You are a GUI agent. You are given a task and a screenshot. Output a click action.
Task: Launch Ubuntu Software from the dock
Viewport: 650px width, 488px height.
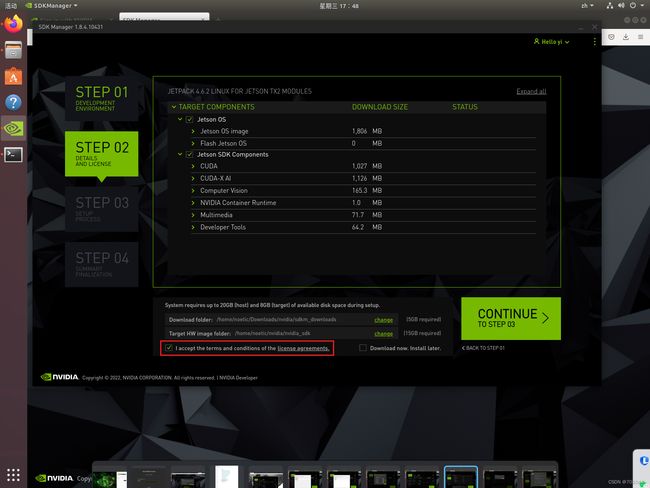13,76
